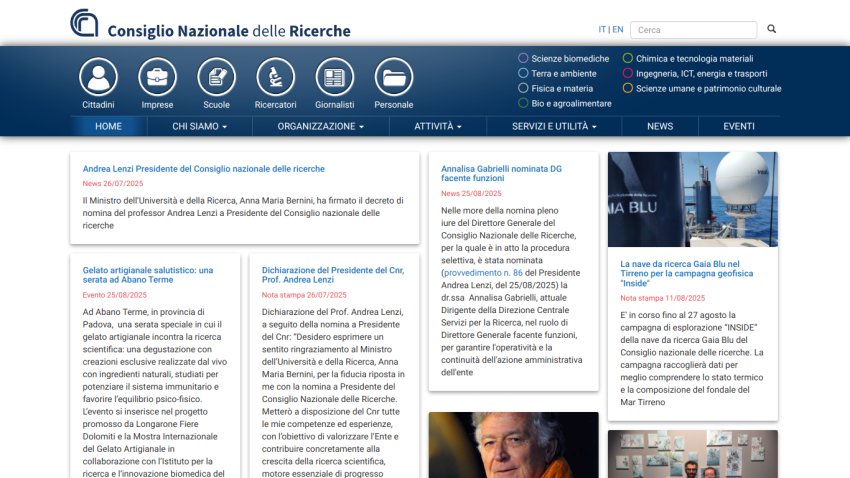Open La nave da ricerca Gaia Blu title
The image size is (850, 478).
pos(686,274)
